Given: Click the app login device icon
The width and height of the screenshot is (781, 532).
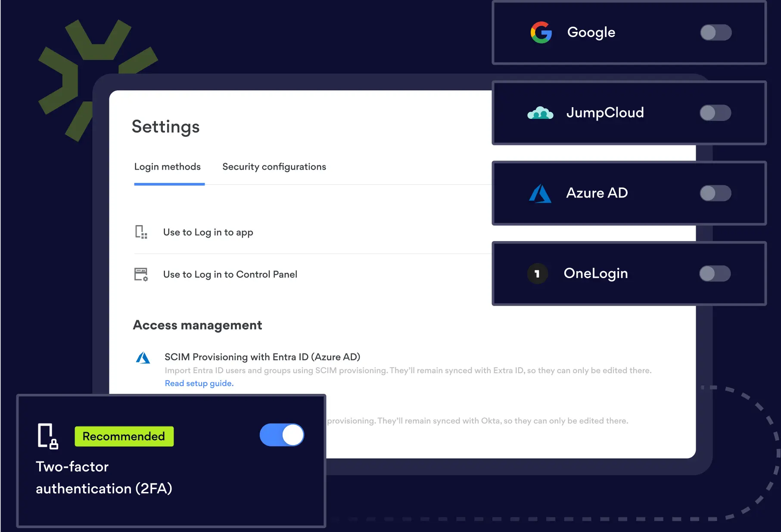Looking at the screenshot, I should (x=141, y=232).
